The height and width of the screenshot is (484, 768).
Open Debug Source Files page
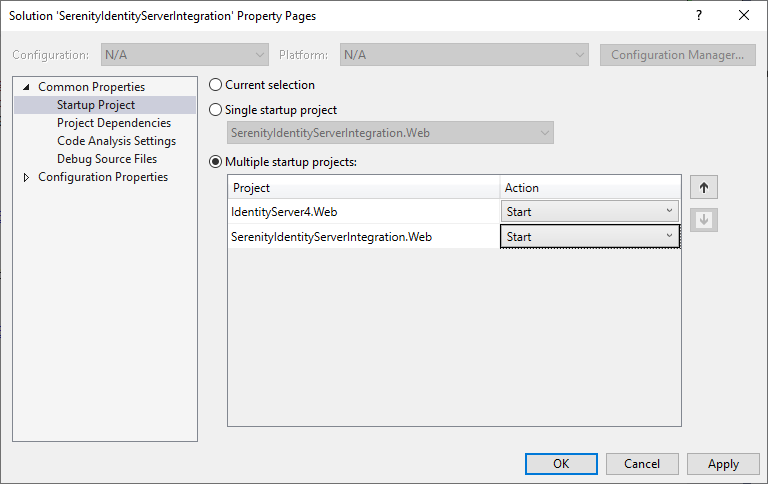coord(107,159)
